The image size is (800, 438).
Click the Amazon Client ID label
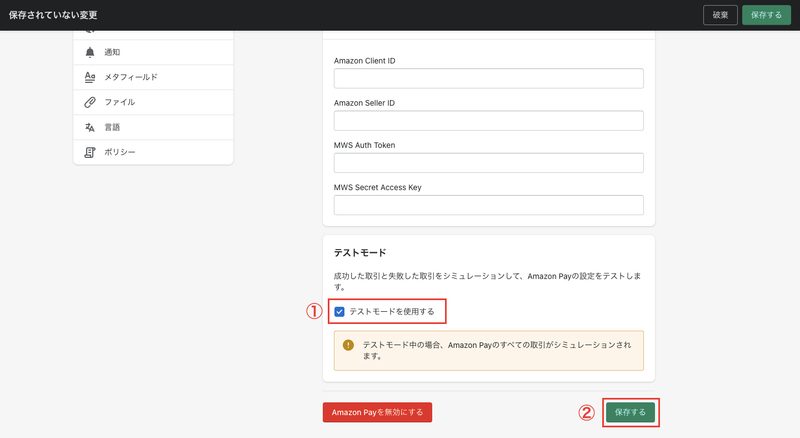(x=364, y=61)
